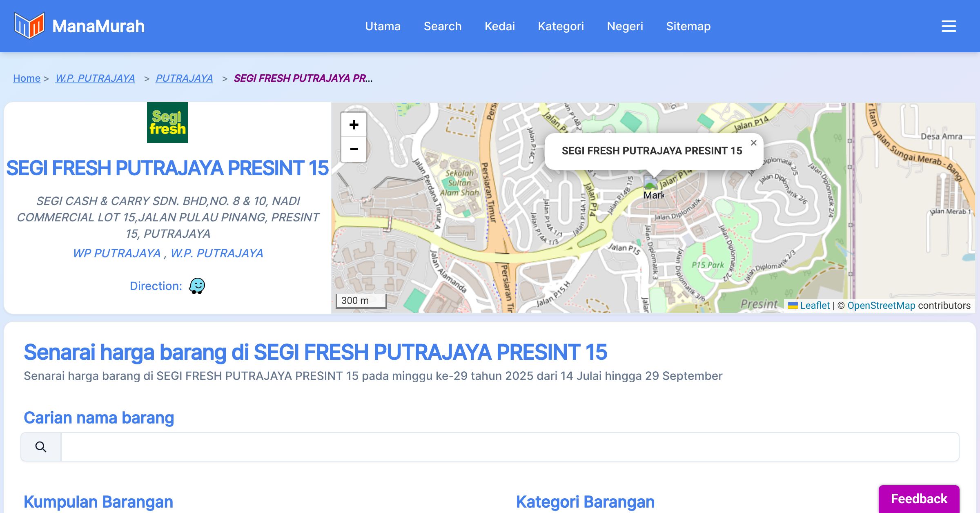980x513 pixels.
Task: Navigate to Negeri page
Action: (625, 26)
